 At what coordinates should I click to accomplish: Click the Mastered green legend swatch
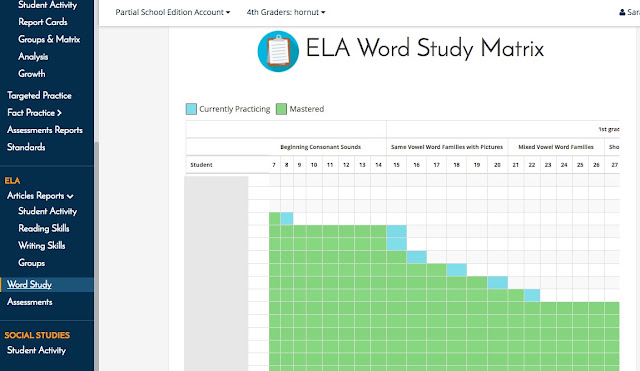[281, 109]
